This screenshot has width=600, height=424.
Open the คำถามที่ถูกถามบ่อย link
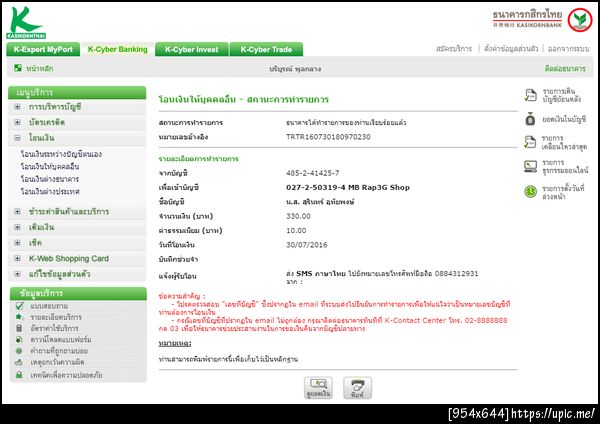59,351
